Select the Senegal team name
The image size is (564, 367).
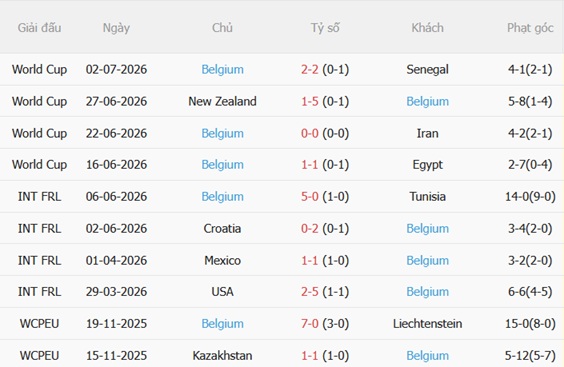point(427,69)
